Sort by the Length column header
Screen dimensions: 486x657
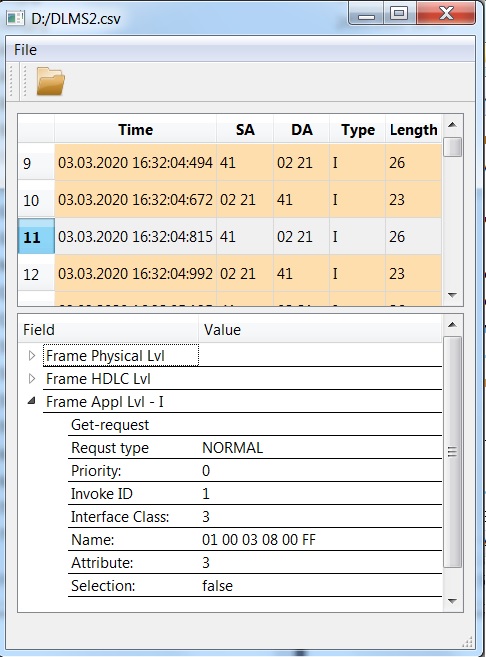[x=414, y=129]
